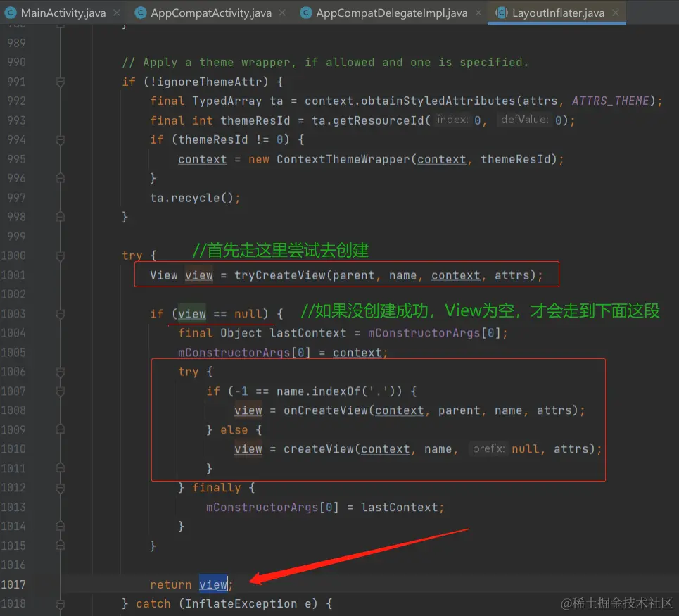
Task: Close the LayoutInflater.java tab
Action: (x=616, y=13)
